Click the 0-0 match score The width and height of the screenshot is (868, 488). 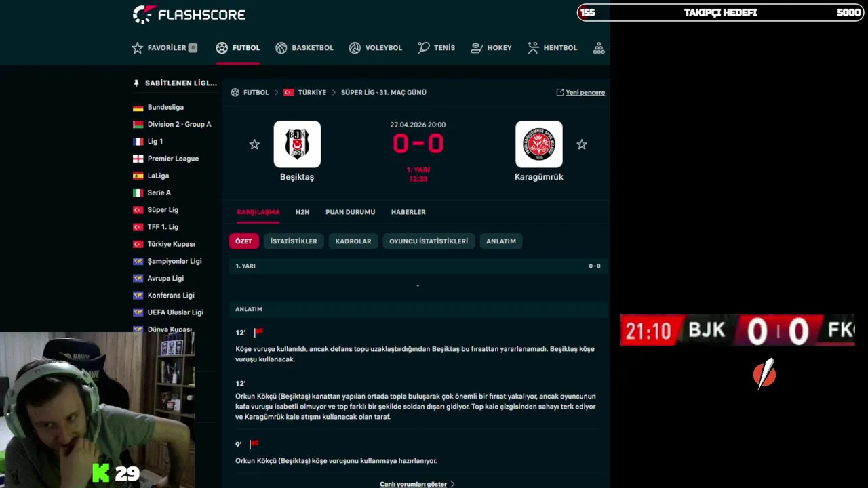pyautogui.click(x=418, y=144)
